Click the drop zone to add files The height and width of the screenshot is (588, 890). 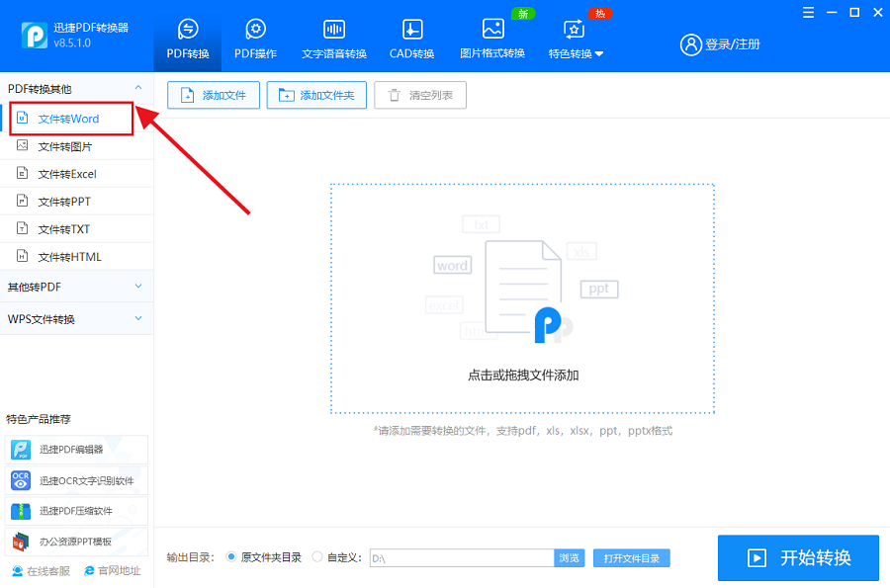522,298
